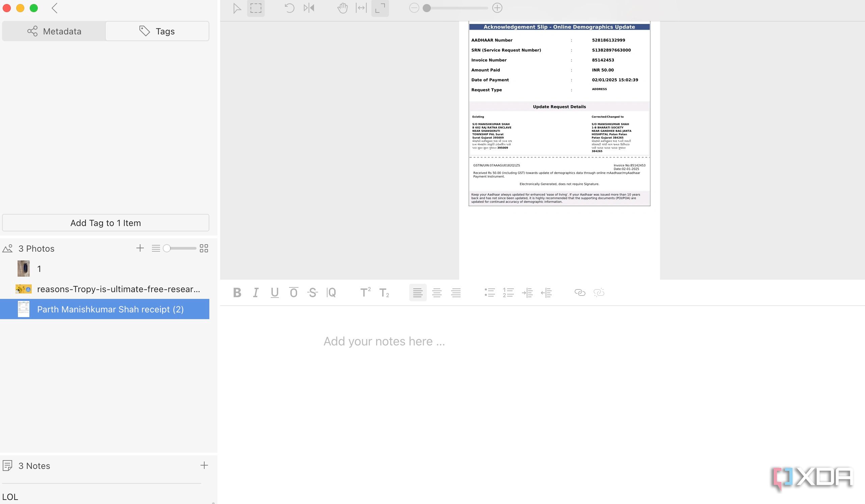Fit the image to width
The width and height of the screenshot is (865, 504).
point(361,8)
